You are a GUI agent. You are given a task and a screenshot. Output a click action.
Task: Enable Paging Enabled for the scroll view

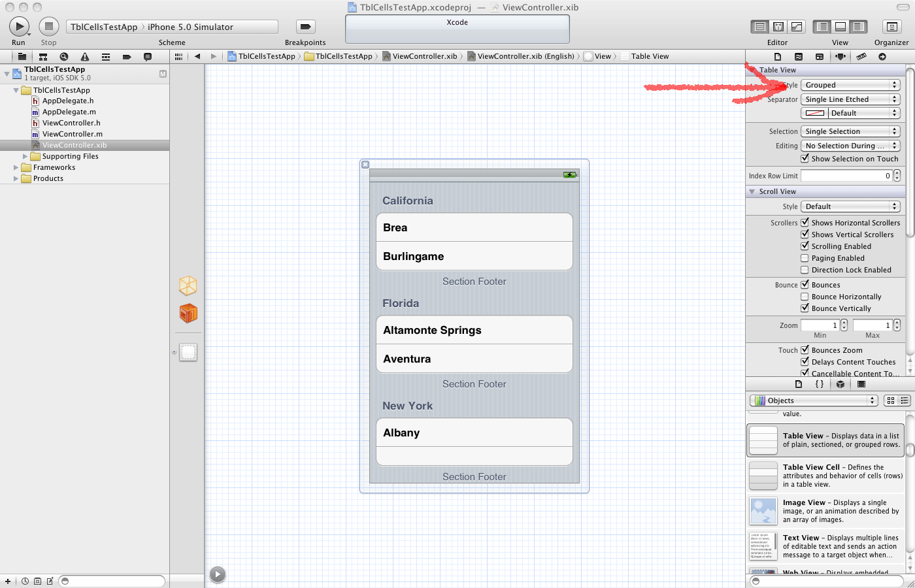click(x=805, y=257)
